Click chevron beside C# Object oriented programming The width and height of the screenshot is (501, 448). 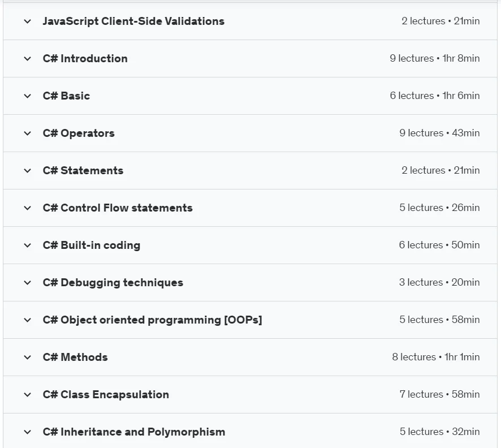tap(28, 320)
